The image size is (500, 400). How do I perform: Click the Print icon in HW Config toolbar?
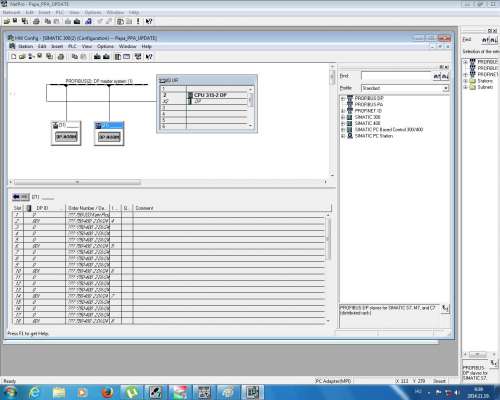point(61,57)
